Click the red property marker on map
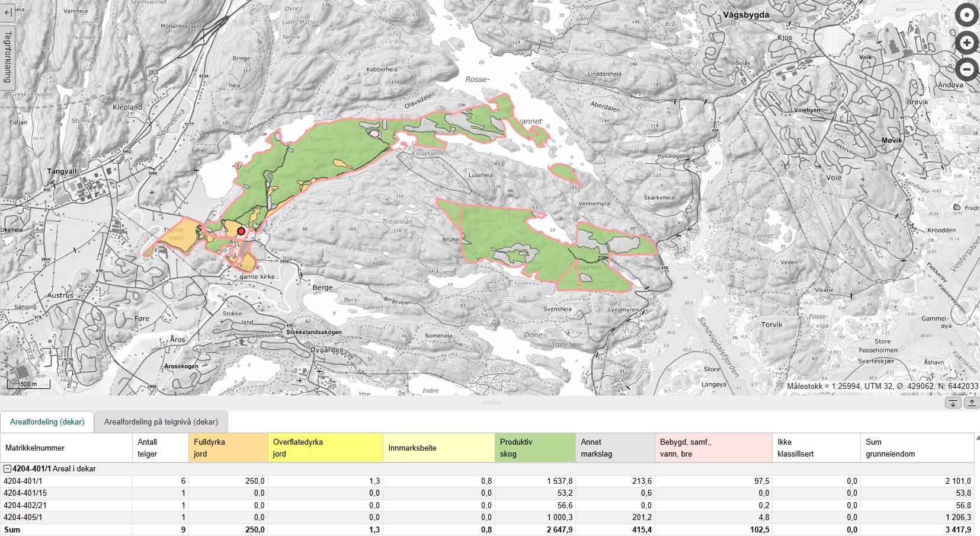Screen dimensions: 980x536 pyautogui.click(x=241, y=231)
